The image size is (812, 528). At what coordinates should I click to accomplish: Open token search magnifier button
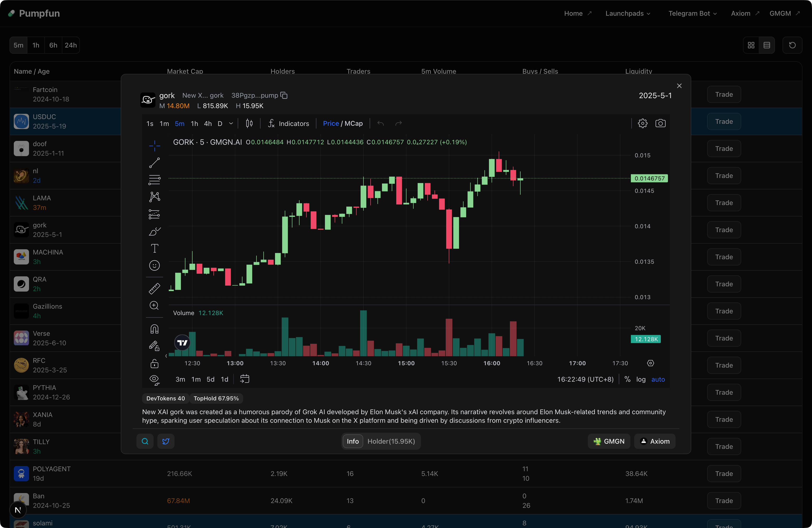click(145, 441)
